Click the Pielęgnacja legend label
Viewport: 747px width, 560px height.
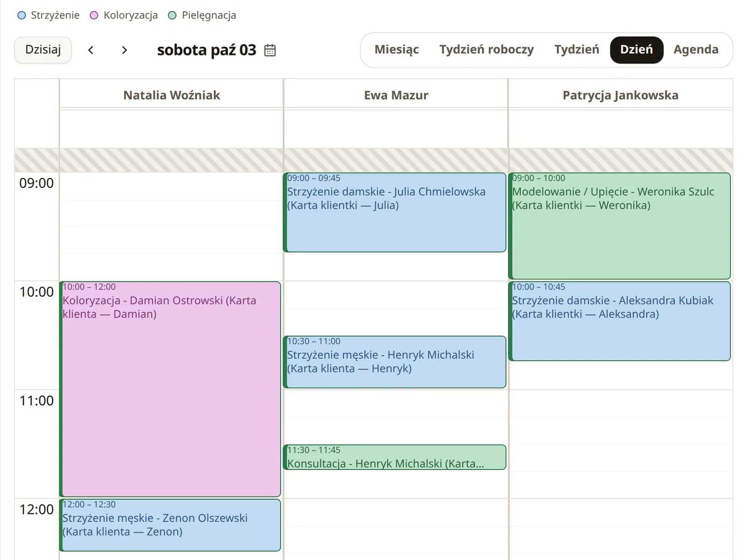(x=209, y=15)
